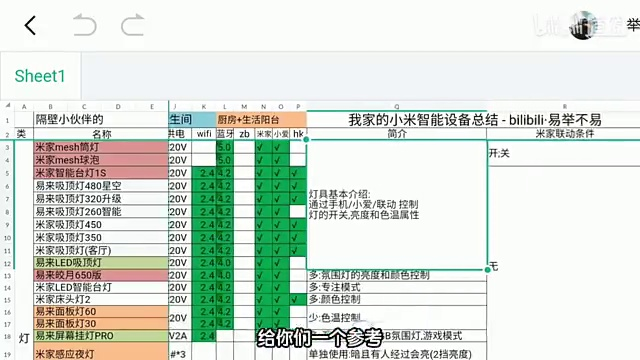Image resolution: width=640 pixels, height=360 pixels.
Task: Select cell '易来LED吸顶灯'
Action: [x=101, y=263]
